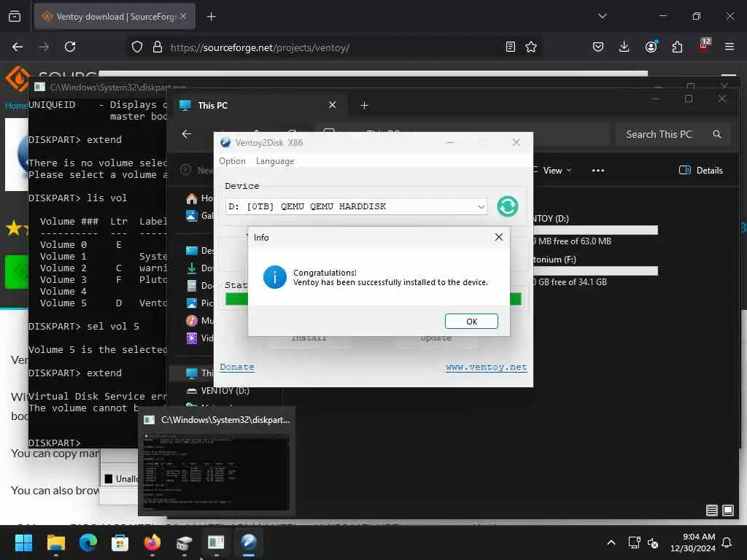Select the Ventoy download browser tab
Viewport: 747px width, 560px height.
pos(115,17)
